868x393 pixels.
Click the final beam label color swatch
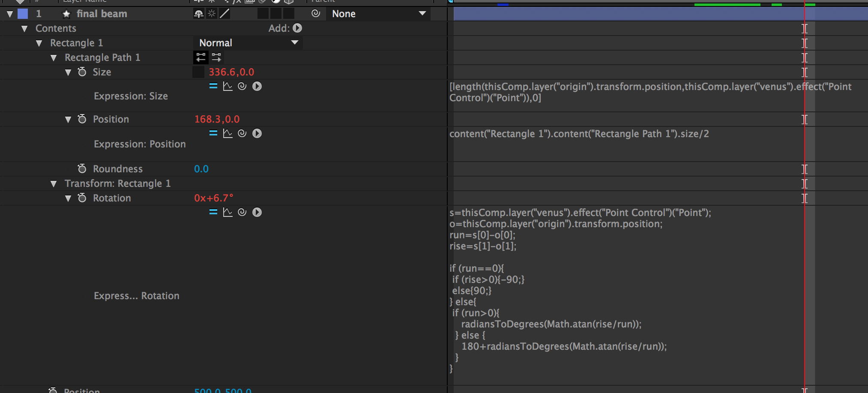click(x=23, y=14)
